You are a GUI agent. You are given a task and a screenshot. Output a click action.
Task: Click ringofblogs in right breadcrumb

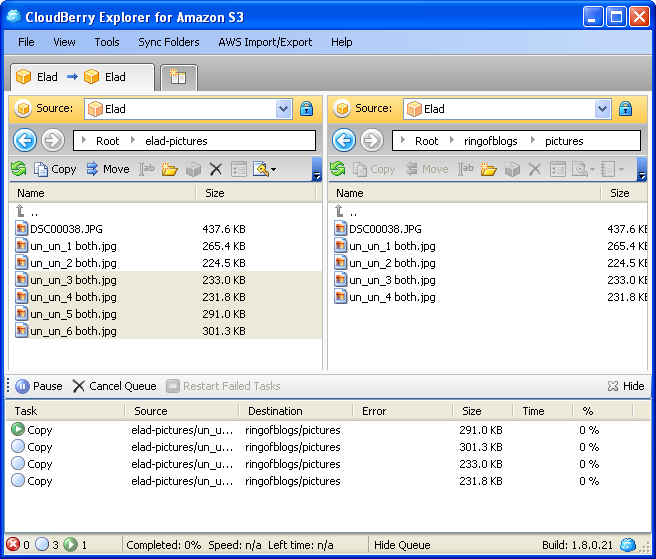[x=490, y=141]
